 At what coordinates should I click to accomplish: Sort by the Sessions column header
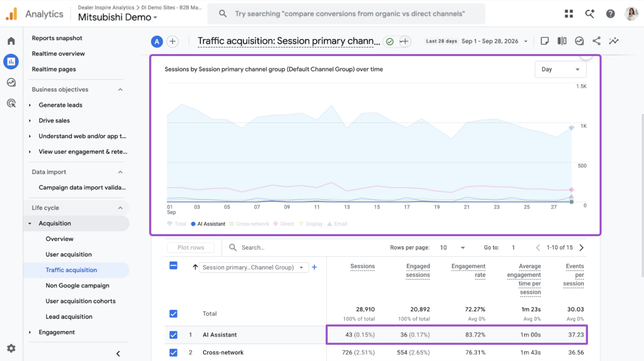pos(363,266)
